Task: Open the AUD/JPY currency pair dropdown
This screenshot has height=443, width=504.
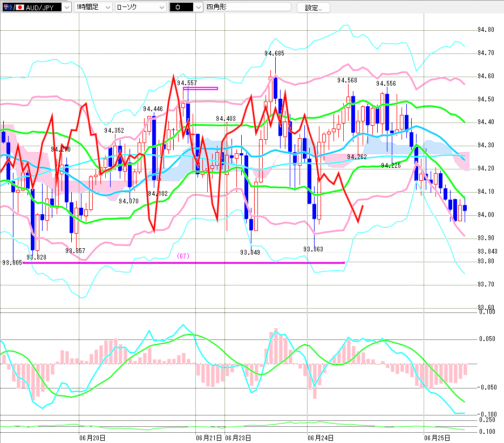Action: [x=36, y=7]
